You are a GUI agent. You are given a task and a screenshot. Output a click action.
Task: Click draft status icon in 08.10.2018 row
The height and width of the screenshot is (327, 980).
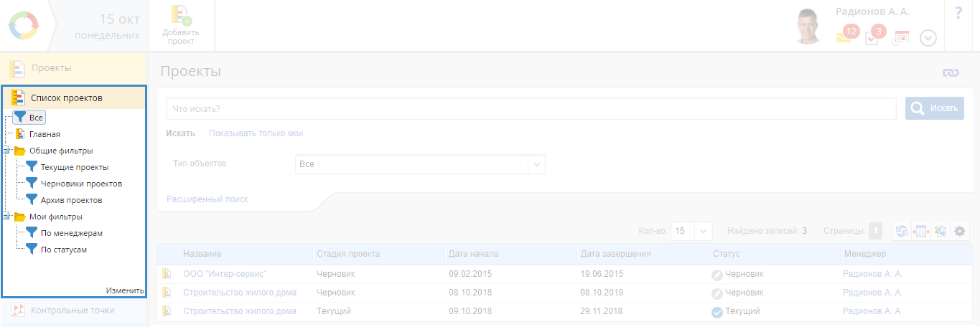click(717, 293)
